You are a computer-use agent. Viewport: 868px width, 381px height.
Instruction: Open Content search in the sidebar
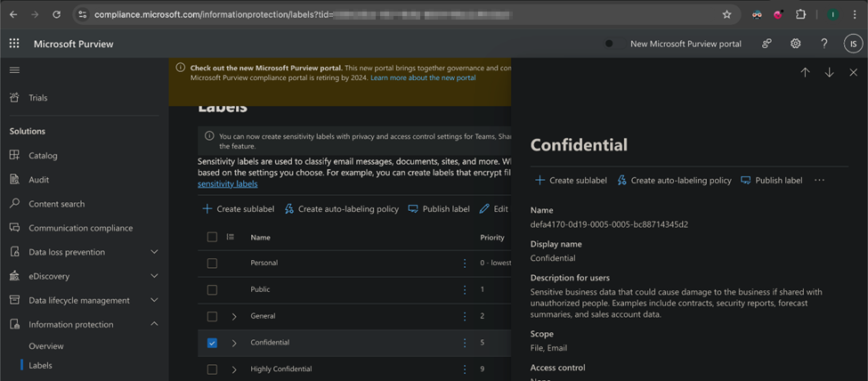[x=56, y=204]
